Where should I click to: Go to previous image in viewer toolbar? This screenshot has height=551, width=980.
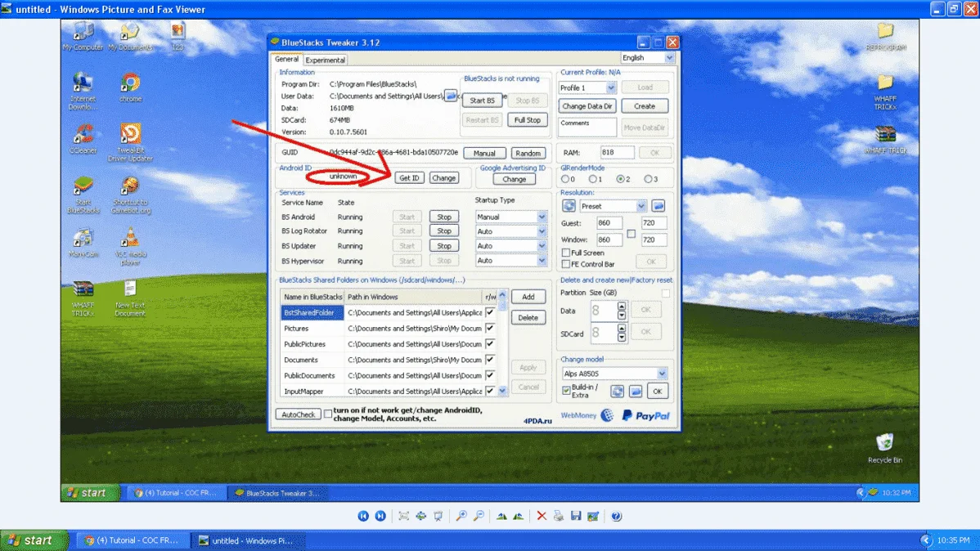[x=363, y=516]
